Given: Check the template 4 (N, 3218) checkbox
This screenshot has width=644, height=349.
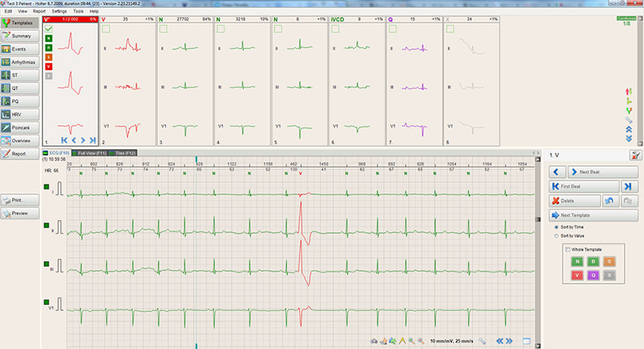Looking at the screenshot, I should (x=221, y=29).
